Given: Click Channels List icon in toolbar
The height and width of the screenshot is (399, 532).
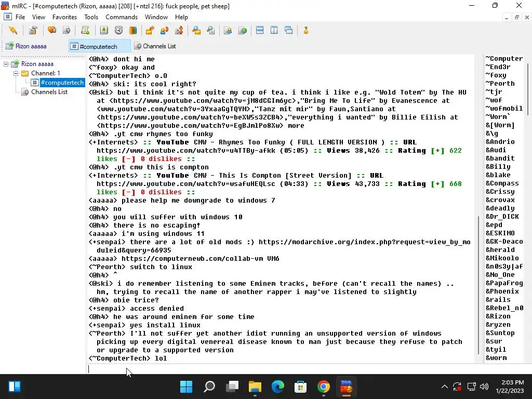Looking at the screenshot, I should (x=66, y=31).
